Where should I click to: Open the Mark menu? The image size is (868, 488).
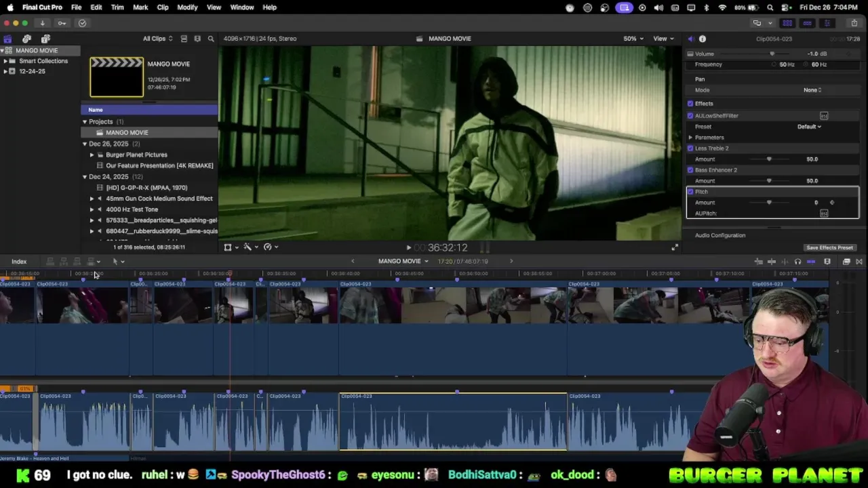pyautogui.click(x=140, y=7)
